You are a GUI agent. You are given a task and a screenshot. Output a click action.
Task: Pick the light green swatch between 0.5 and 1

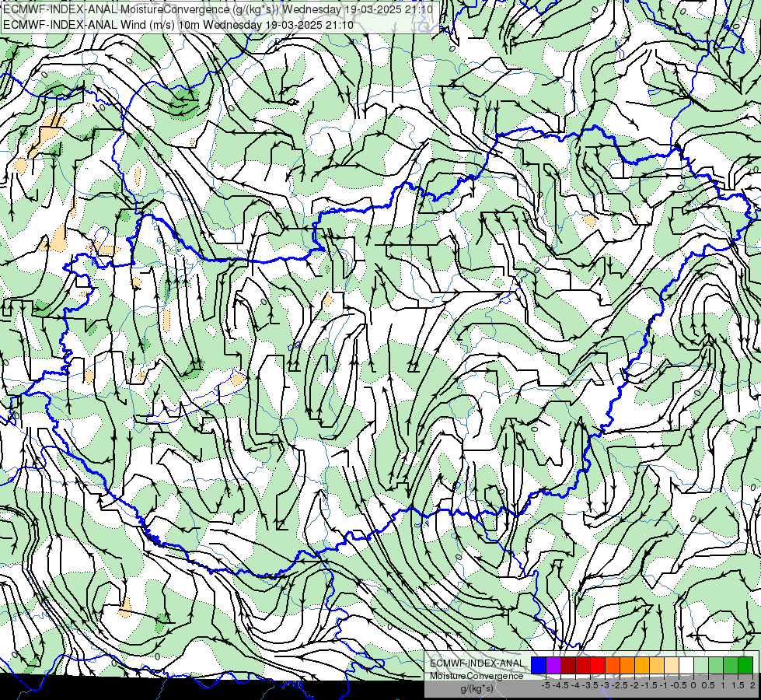tap(716, 666)
